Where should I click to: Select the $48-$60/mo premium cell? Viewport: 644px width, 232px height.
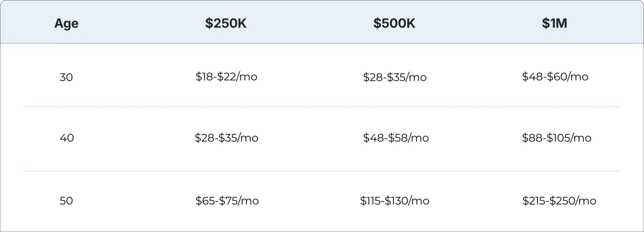[x=555, y=77]
